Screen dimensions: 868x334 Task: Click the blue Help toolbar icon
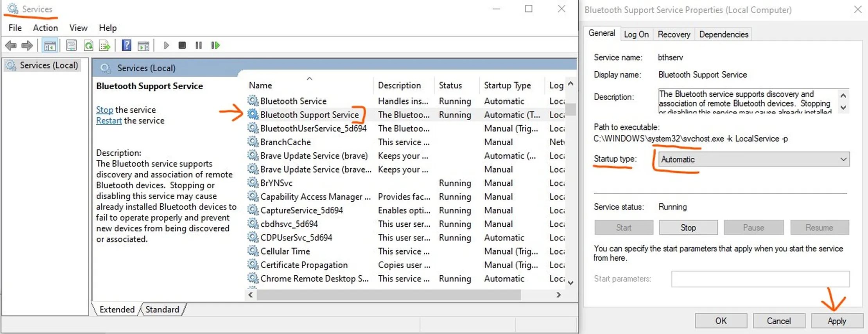(126, 45)
